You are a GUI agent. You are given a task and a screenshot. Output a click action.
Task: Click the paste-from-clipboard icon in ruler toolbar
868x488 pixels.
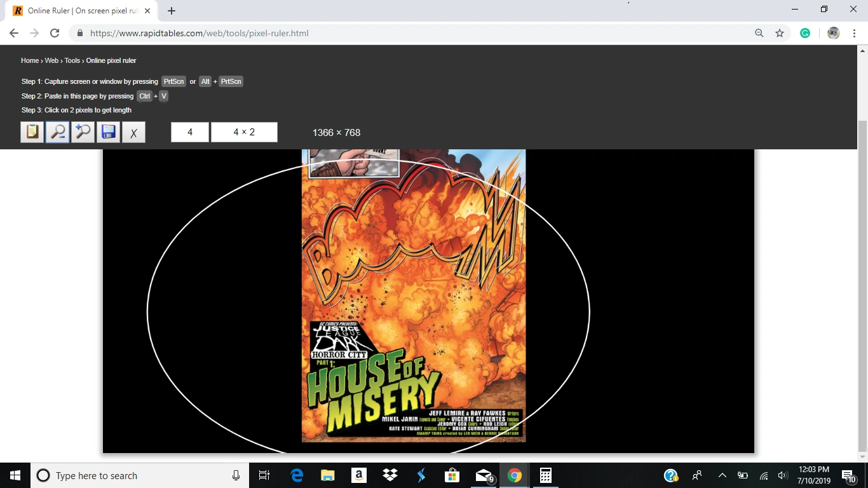(32, 132)
